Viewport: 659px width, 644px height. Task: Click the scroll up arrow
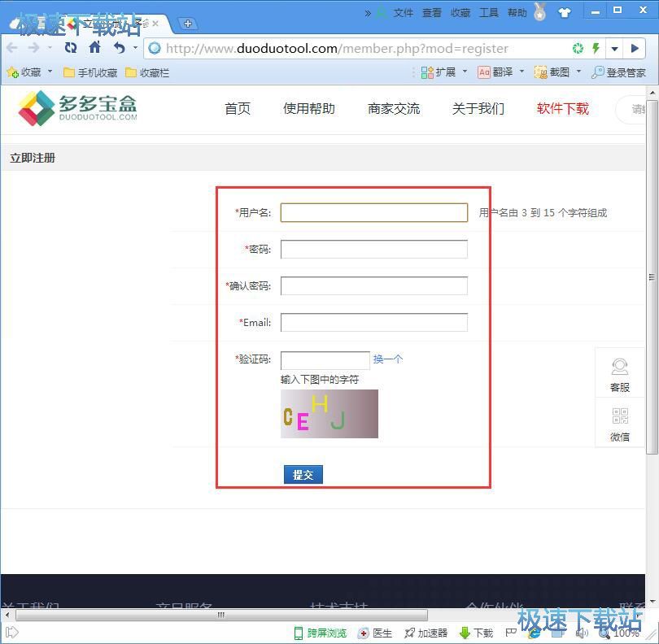[652, 93]
